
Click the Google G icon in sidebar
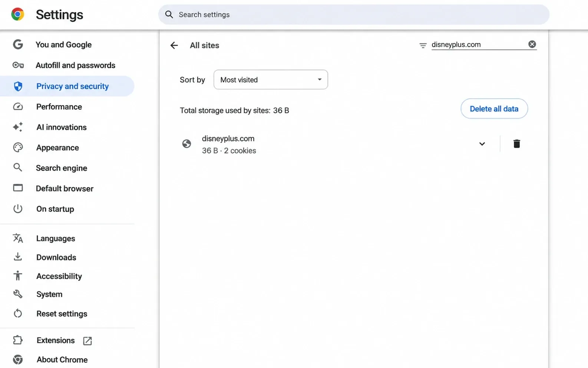tap(18, 45)
